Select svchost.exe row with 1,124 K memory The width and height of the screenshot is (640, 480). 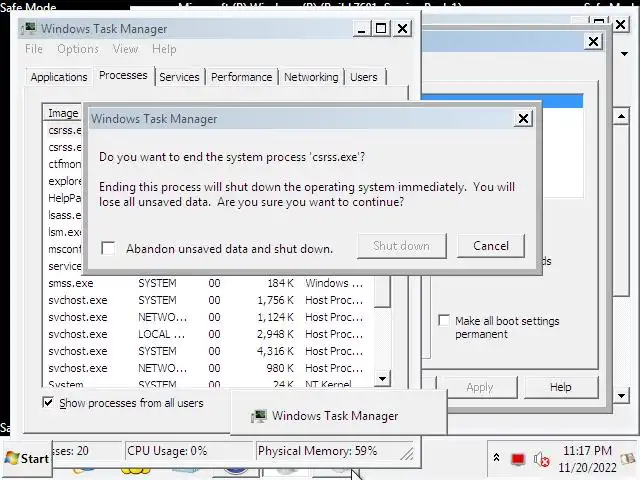point(207,317)
